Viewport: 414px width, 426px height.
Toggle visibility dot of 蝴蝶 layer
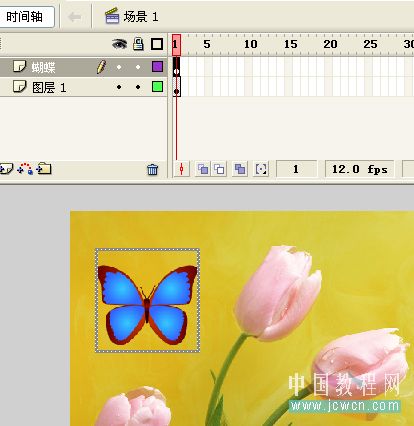(x=119, y=67)
